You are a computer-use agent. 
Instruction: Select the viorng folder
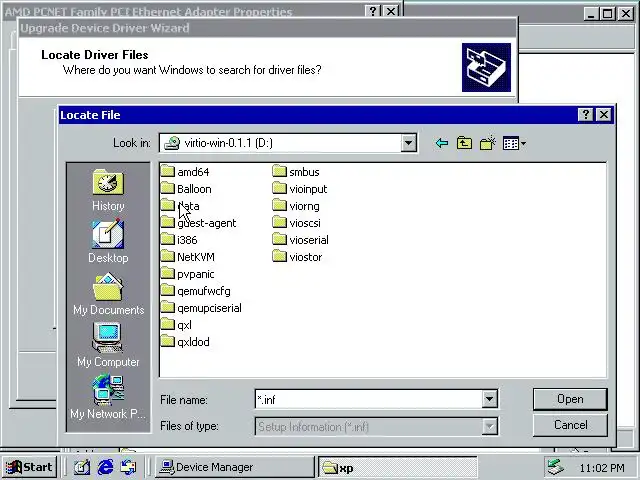(x=296, y=206)
